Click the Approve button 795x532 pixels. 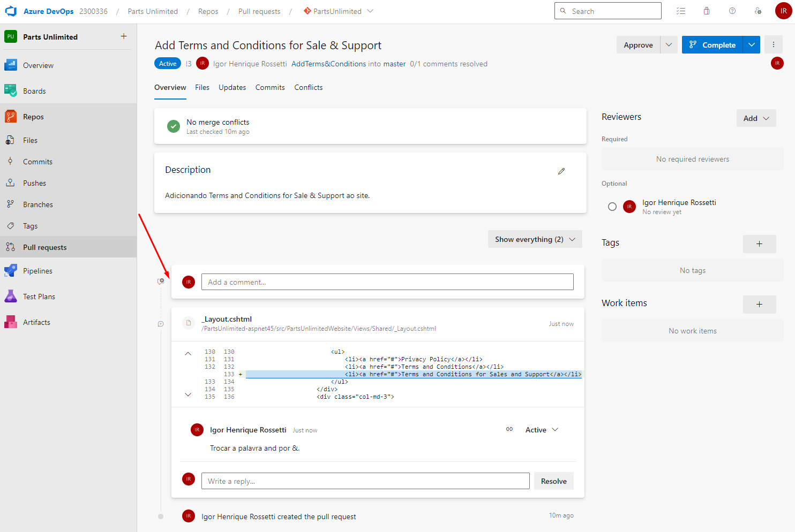click(638, 45)
